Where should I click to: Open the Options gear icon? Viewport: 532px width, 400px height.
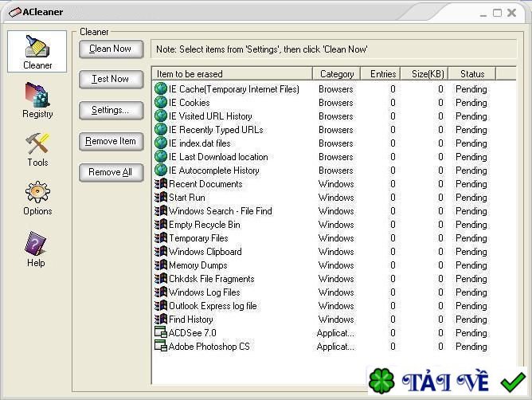tap(37, 192)
